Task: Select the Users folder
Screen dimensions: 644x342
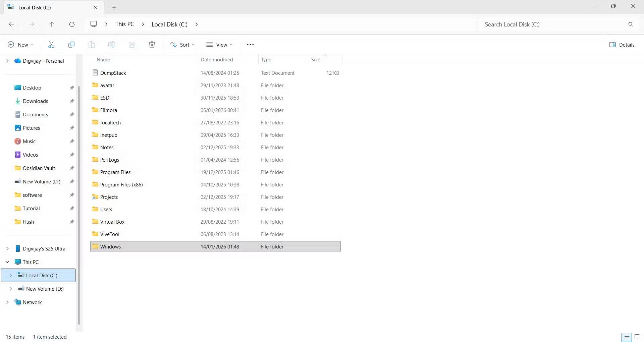Action: 215,209
